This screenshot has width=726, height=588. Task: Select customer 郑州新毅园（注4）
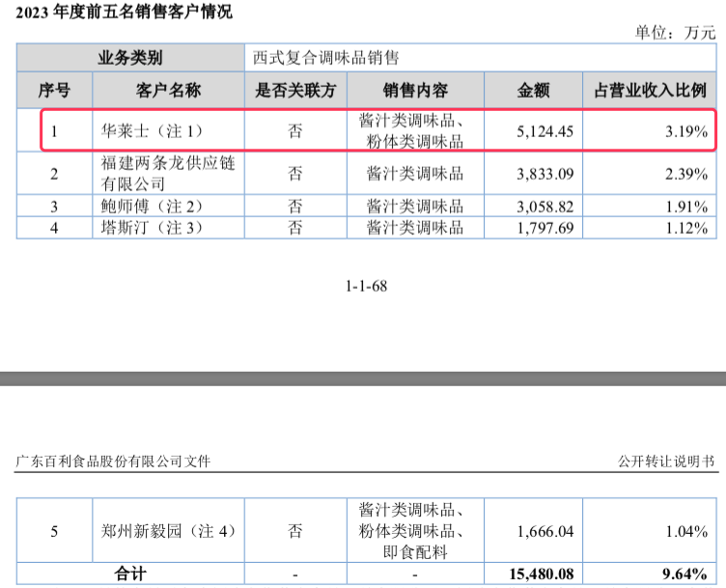(169, 531)
